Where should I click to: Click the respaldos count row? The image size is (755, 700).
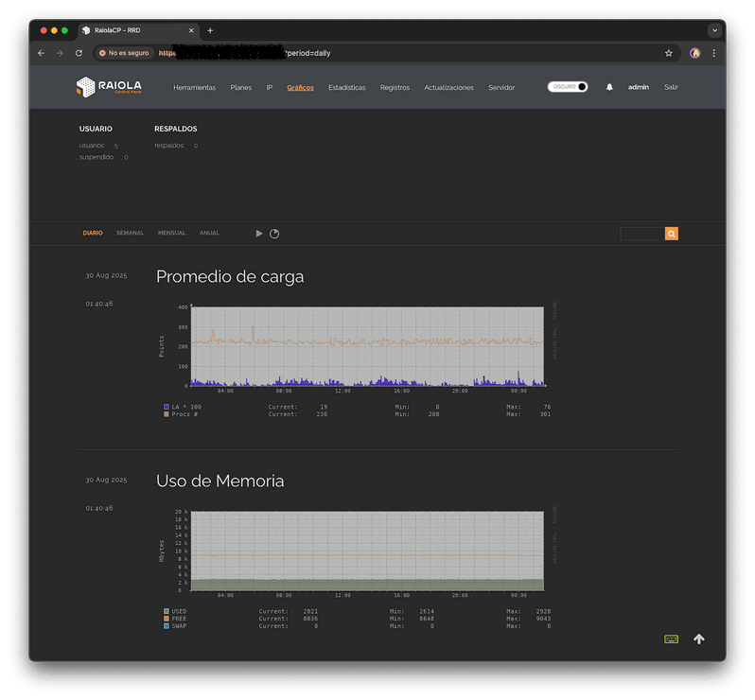point(176,146)
